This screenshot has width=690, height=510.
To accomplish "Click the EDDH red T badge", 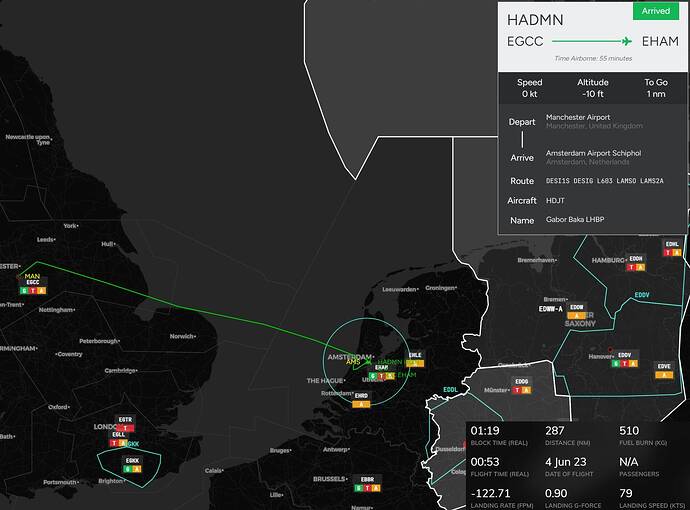I will (631, 267).
